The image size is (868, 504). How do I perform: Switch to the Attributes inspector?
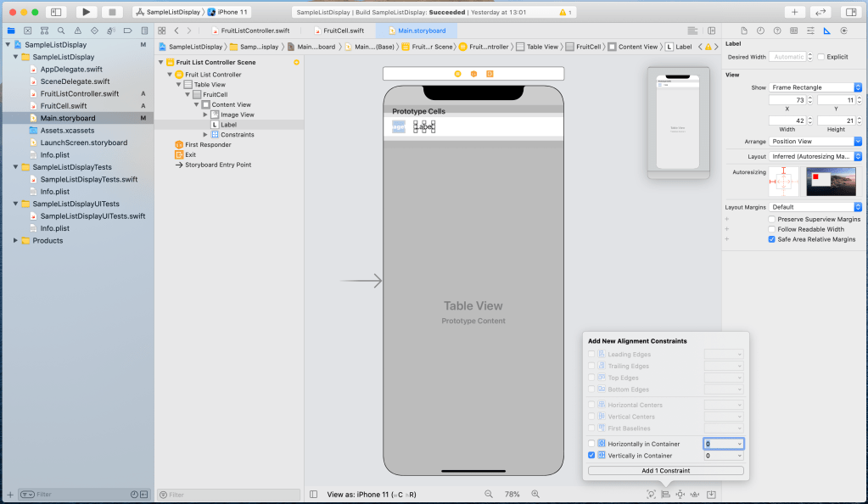810,31
